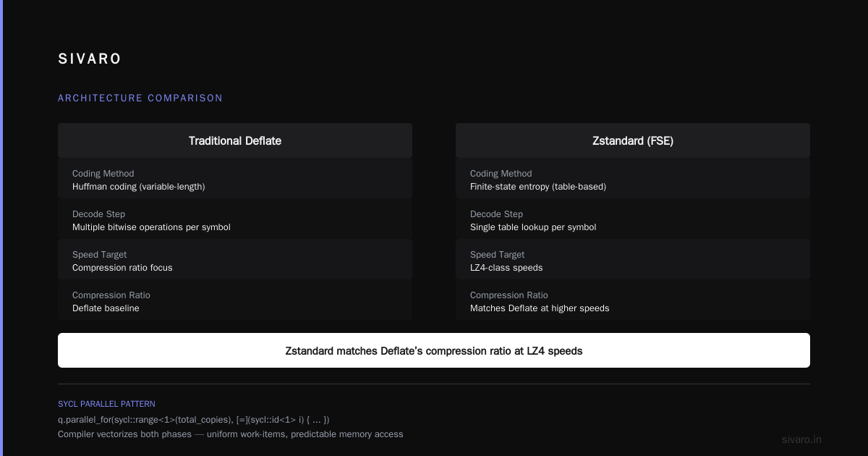Click Matches Deflate at higher speeds row
868x456 pixels.
pyautogui.click(x=633, y=301)
